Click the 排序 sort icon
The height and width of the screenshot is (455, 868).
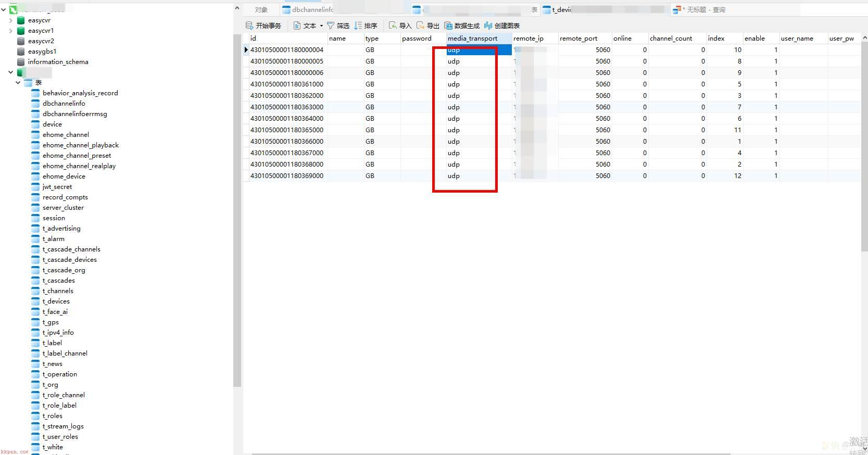pos(358,26)
